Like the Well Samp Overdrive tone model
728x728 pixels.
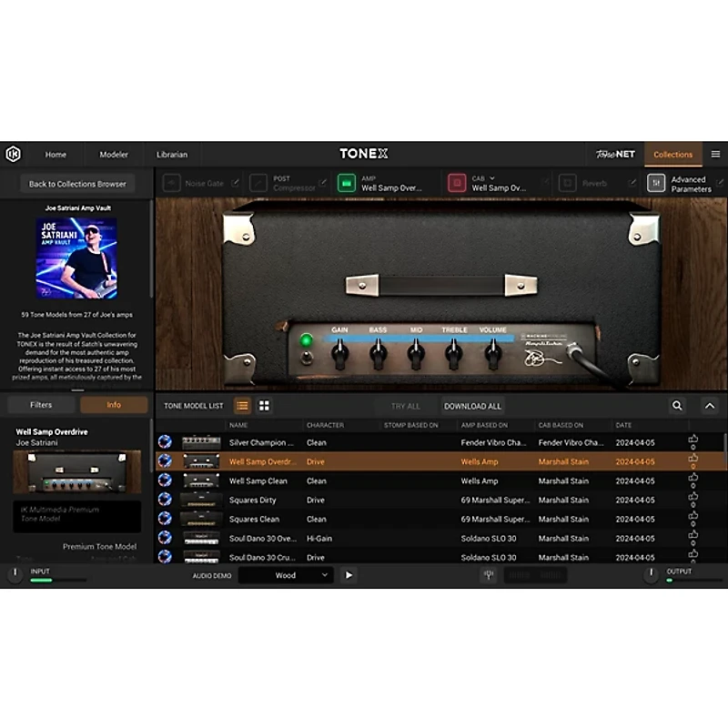click(693, 459)
